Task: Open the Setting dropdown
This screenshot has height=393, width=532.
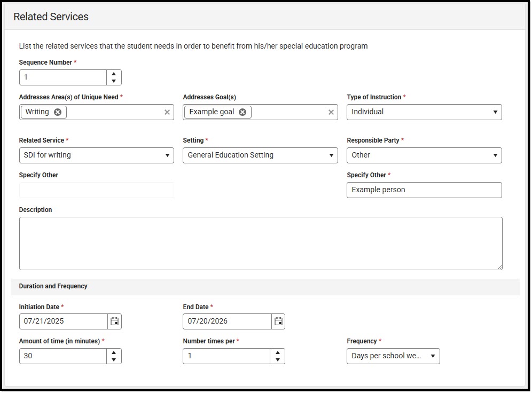Action: coord(260,155)
